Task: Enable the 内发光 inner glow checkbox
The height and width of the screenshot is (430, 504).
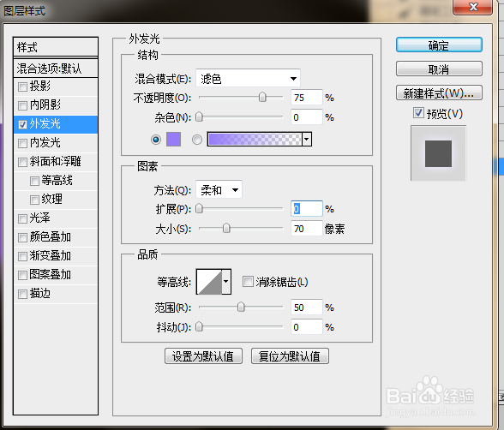Action: tap(22, 143)
